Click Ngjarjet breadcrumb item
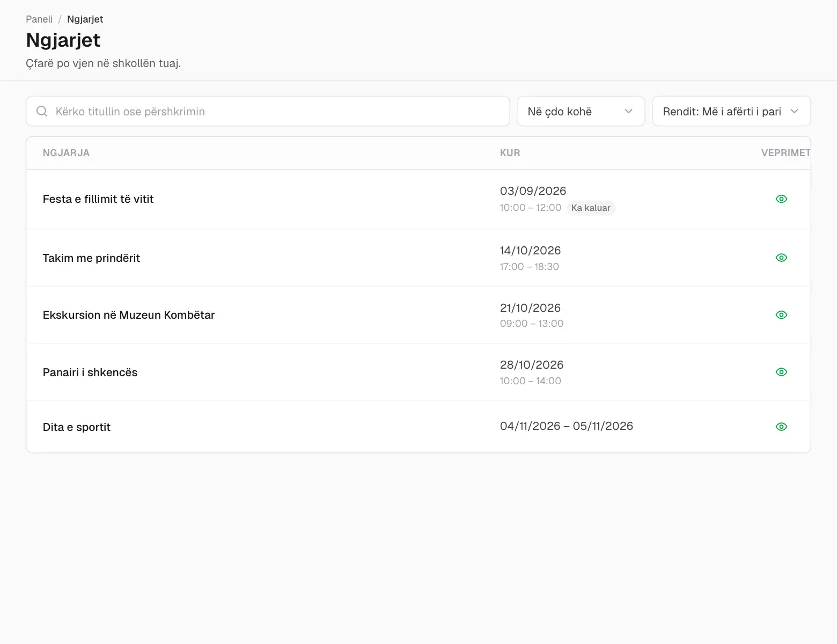 click(x=85, y=19)
